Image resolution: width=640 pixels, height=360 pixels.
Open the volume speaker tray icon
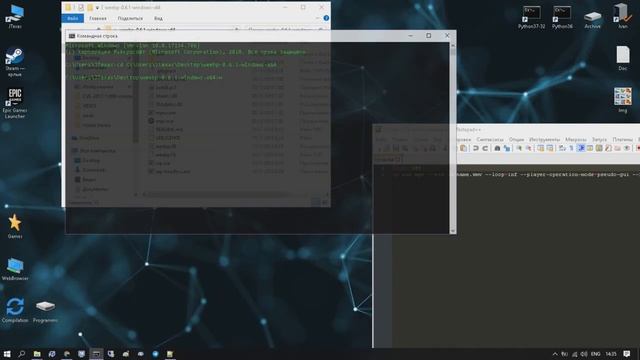[584, 354]
